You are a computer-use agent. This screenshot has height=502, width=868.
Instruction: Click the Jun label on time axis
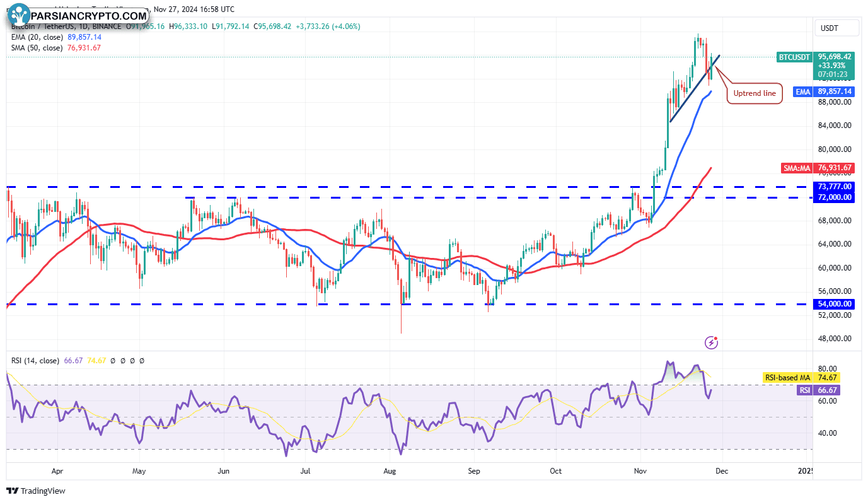click(x=223, y=471)
